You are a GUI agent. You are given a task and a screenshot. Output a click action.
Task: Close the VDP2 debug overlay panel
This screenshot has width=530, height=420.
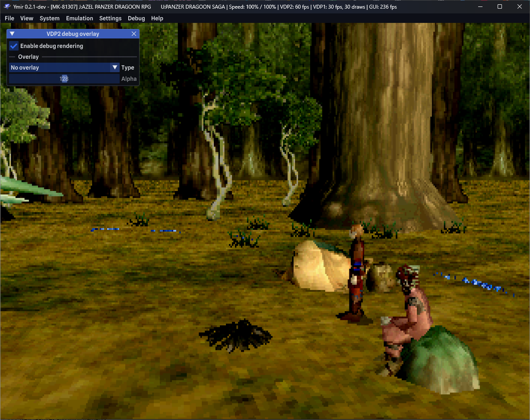(134, 34)
